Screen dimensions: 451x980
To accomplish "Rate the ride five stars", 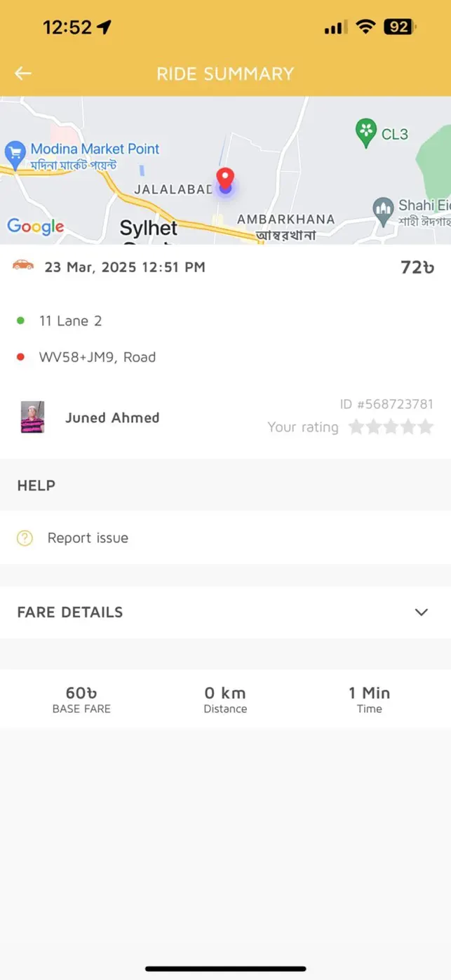I will coord(426,427).
